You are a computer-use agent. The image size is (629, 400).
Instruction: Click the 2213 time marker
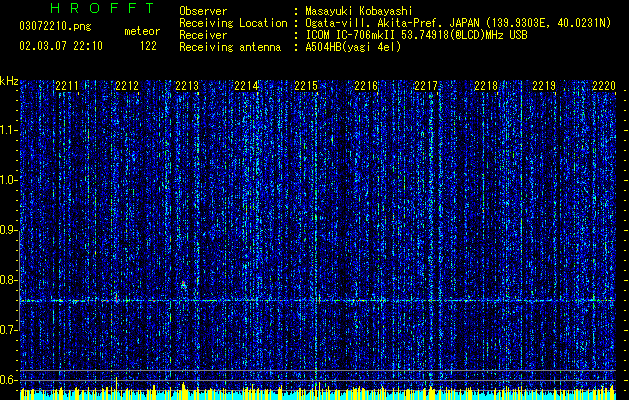click(x=187, y=86)
